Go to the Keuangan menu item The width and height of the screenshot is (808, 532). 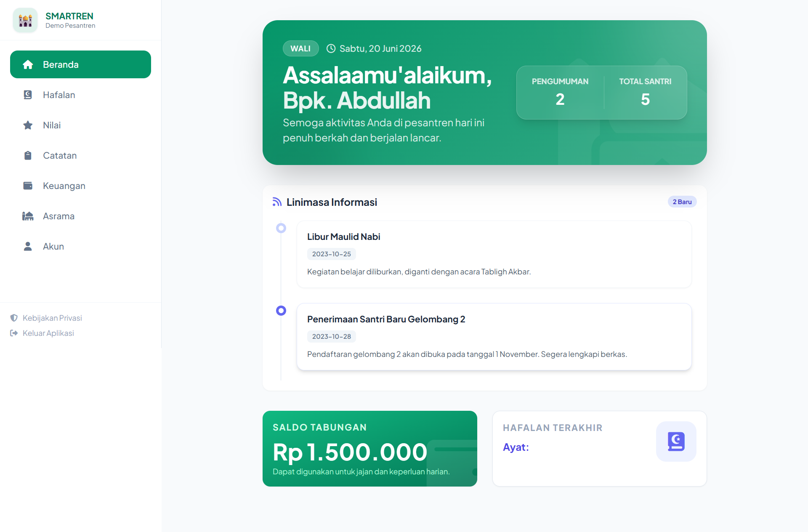pyautogui.click(x=80, y=186)
